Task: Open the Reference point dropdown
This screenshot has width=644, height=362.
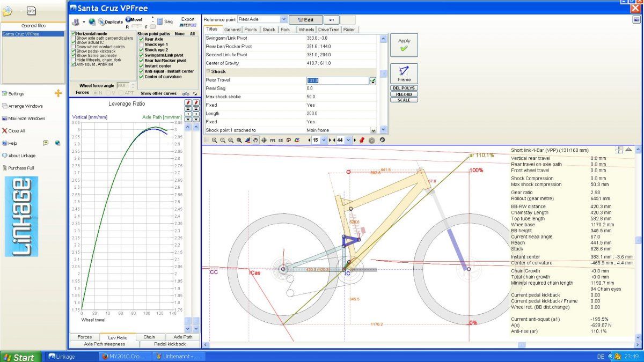Action: [x=283, y=19]
